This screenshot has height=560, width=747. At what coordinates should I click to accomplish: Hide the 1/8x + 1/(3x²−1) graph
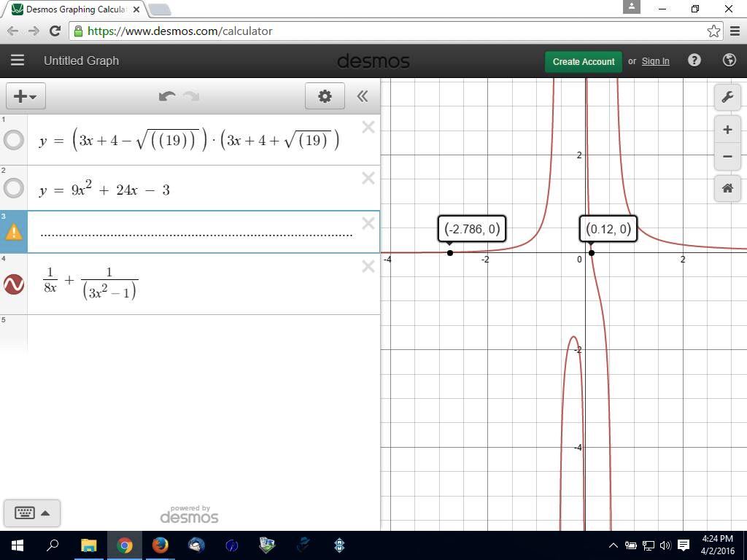coord(14,284)
